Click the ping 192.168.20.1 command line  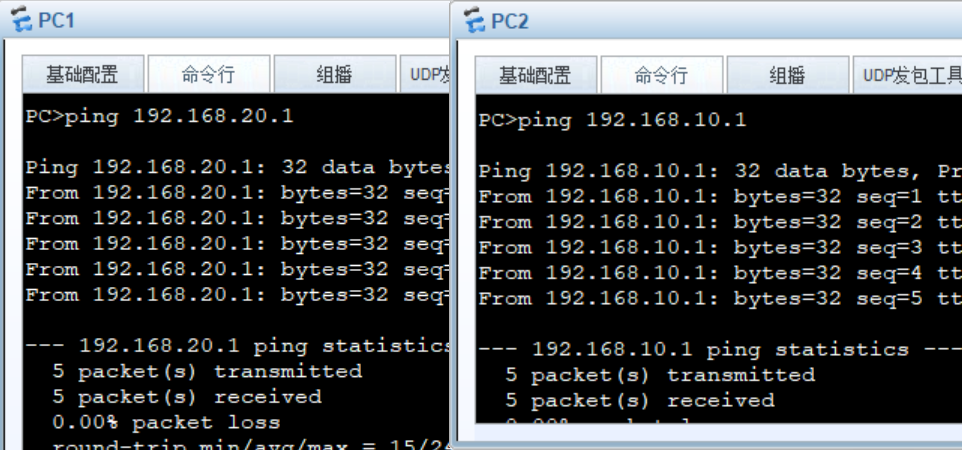coord(160,116)
